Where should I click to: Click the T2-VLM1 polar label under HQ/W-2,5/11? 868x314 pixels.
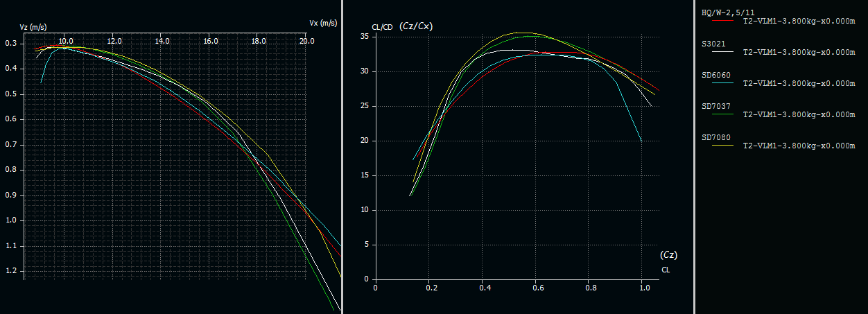click(799, 21)
